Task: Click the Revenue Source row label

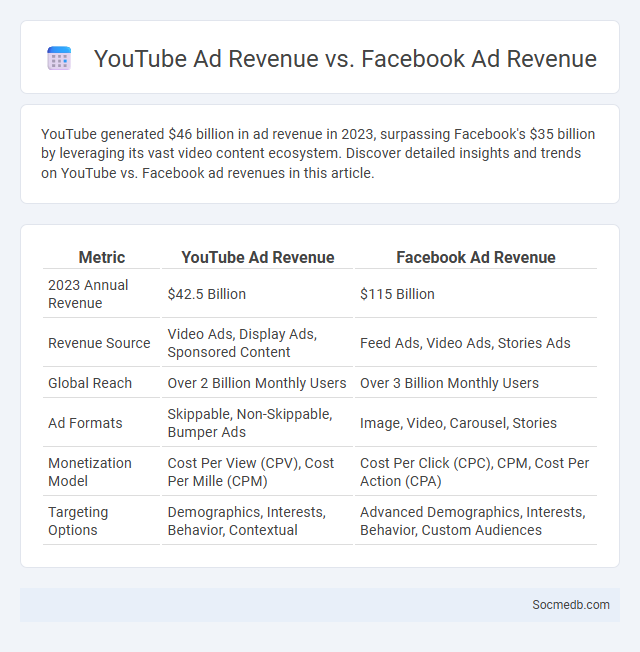Action: tap(101, 343)
